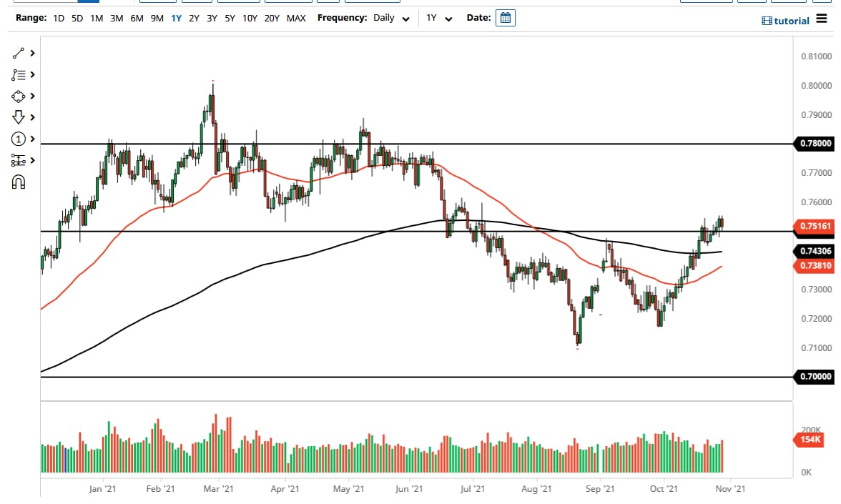Click the Sep '21 axis label
The image size is (841, 504).
(600, 488)
